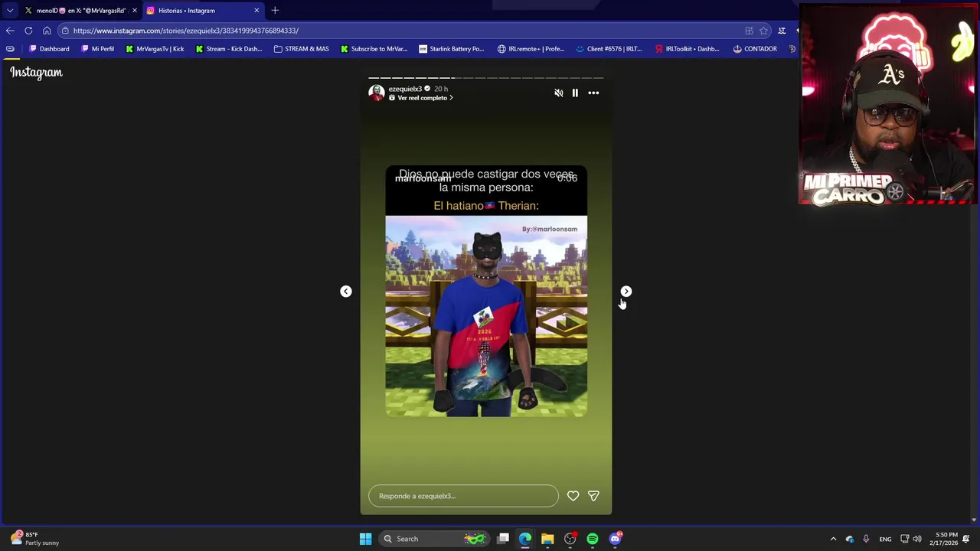The width and height of the screenshot is (980, 551).
Task: Open Microsoft Edge from the taskbar
Action: (x=525, y=539)
